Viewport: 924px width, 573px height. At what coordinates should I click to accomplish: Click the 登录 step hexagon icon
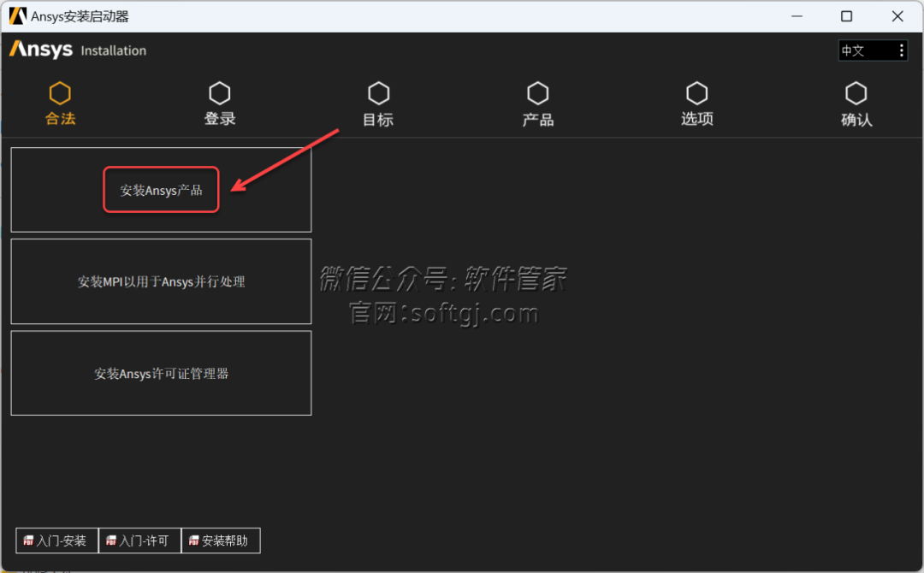[219, 93]
